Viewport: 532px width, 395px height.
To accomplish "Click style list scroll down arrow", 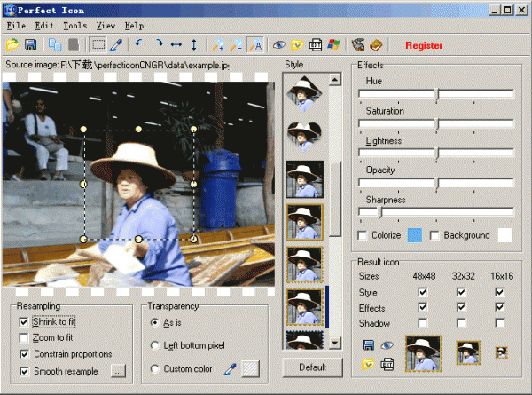I will click(x=335, y=343).
